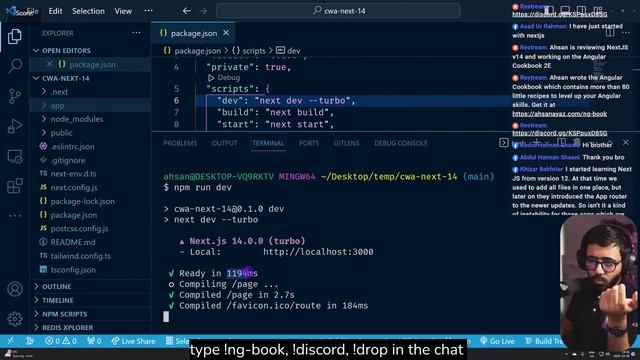Open next.config.js file
The height and width of the screenshot is (360, 640).
click(91, 187)
